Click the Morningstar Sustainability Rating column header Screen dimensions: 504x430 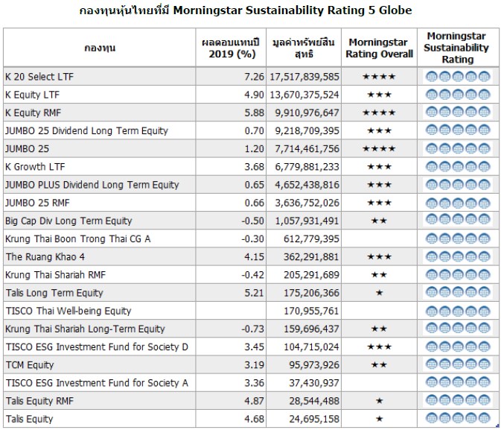pos(458,48)
